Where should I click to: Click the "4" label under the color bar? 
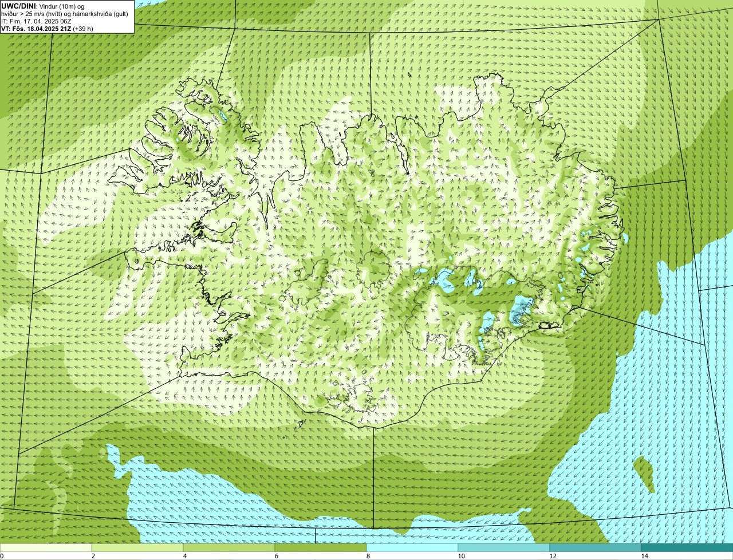[184, 556]
